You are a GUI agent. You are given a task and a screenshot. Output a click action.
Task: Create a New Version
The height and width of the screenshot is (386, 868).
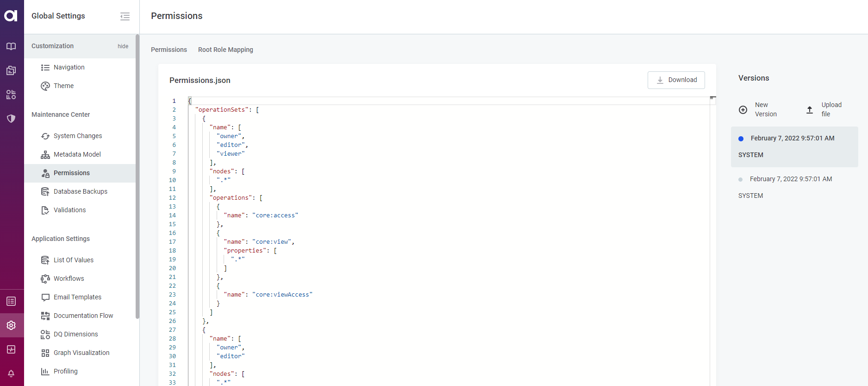[x=758, y=110]
